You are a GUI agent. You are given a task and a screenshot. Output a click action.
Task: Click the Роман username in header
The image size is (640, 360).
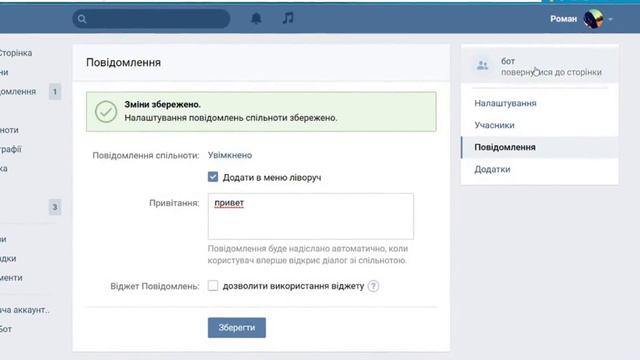[563, 19]
